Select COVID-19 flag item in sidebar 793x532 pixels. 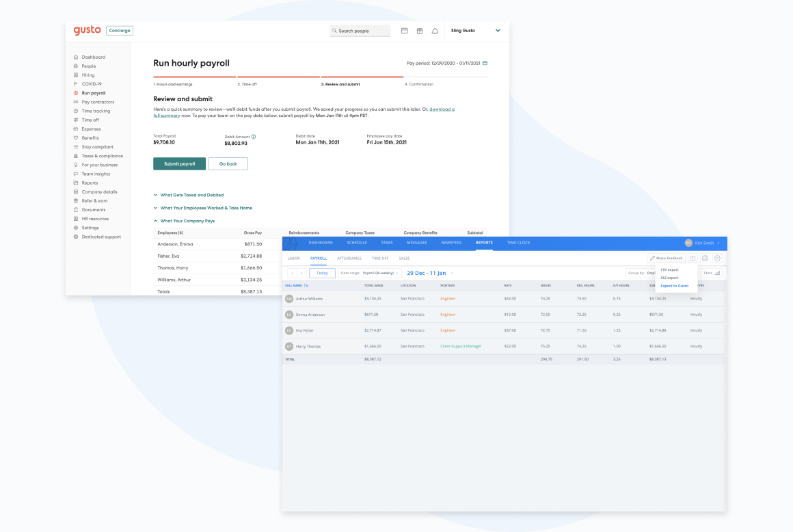[x=92, y=84]
